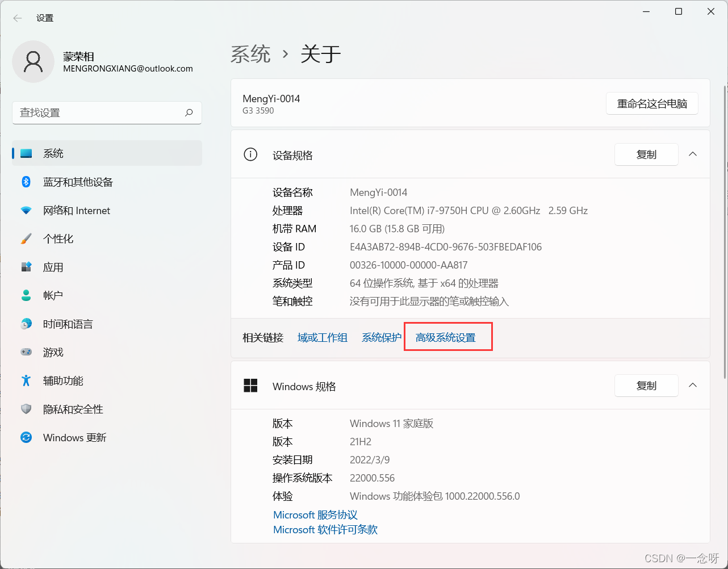728x569 pixels.
Task: Go to 应用 settings
Action: point(107,267)
